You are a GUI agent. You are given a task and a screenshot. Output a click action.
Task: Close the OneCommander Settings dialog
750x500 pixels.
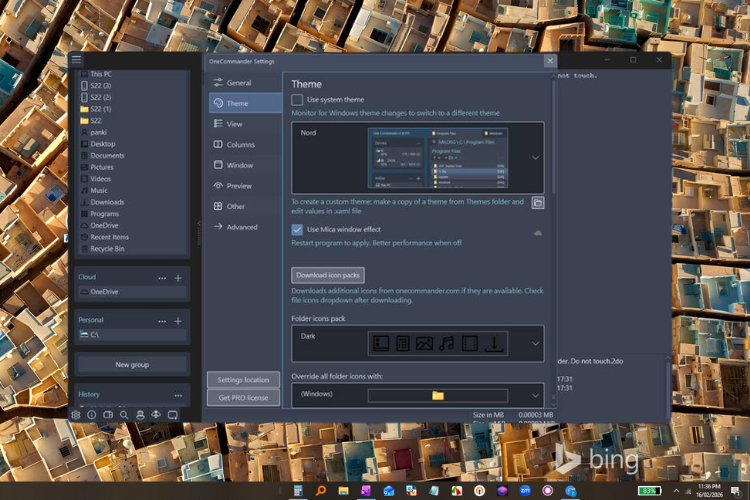point(550,61)
